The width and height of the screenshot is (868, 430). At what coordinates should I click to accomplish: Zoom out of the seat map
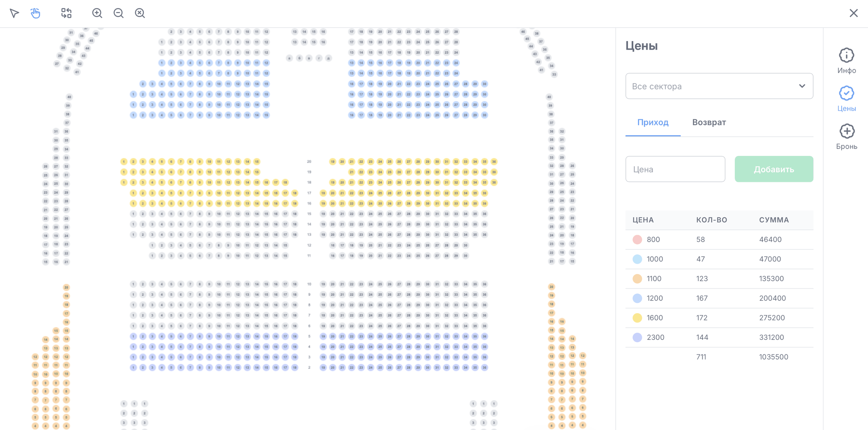click(x=118, y=13)
